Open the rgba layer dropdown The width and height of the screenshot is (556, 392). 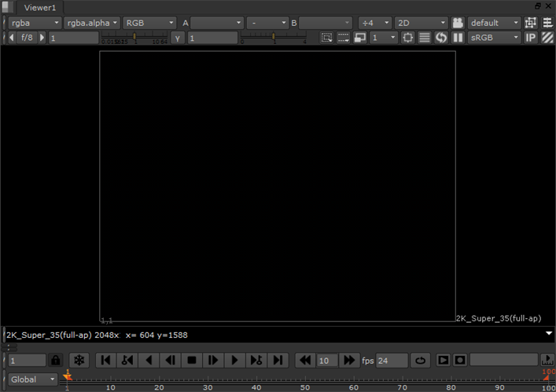35,23
